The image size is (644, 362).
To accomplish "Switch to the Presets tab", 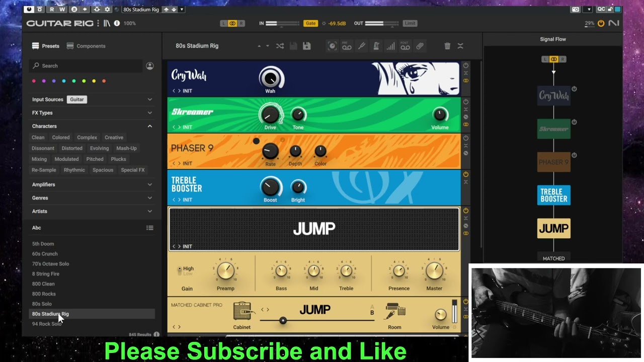I will [x=46, y=46].
